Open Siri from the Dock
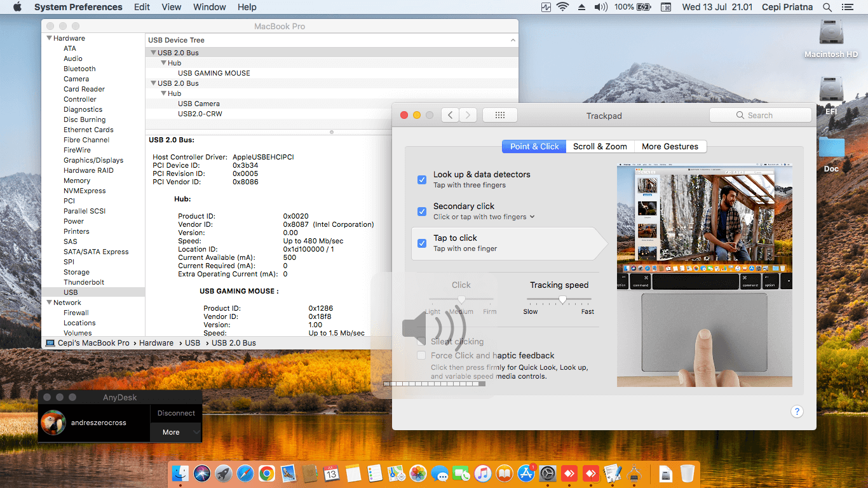Viewport: 868px width, 488px height. pyautogui.click(x=202, y=473)
